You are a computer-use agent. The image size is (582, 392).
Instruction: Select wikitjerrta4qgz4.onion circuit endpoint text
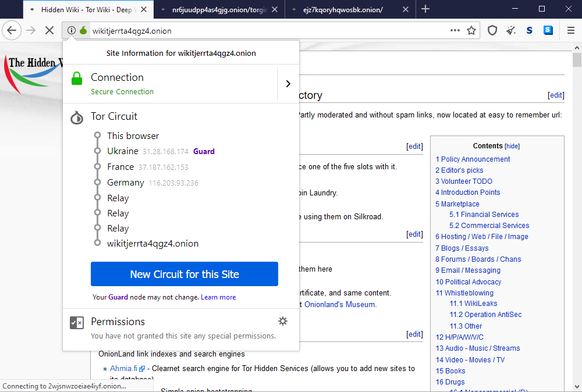(x=152, y=244)
